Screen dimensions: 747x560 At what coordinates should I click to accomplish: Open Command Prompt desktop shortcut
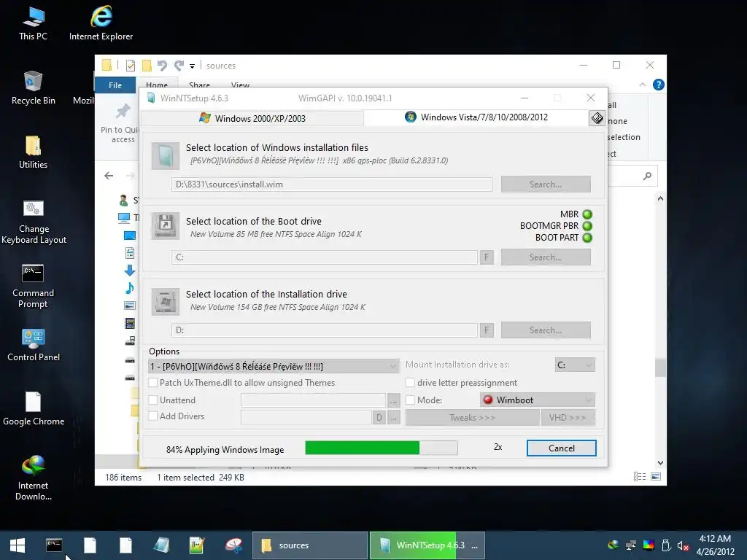[x=33, y=286]
